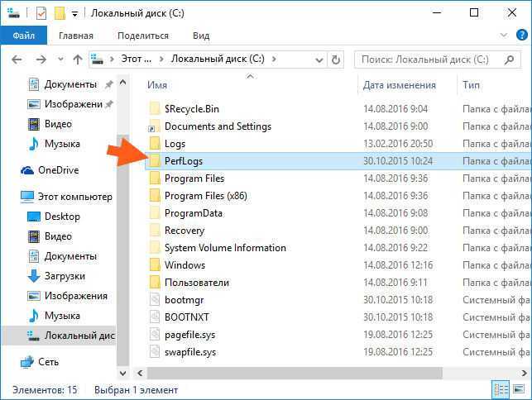
Task: Click the New Folder quick access icon
Action: tap(60, 13)
